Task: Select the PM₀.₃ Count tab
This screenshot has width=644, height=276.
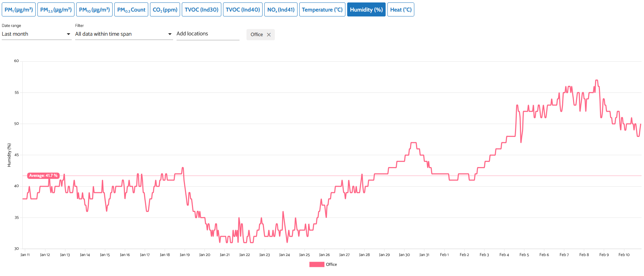Action: coord(131,10)
